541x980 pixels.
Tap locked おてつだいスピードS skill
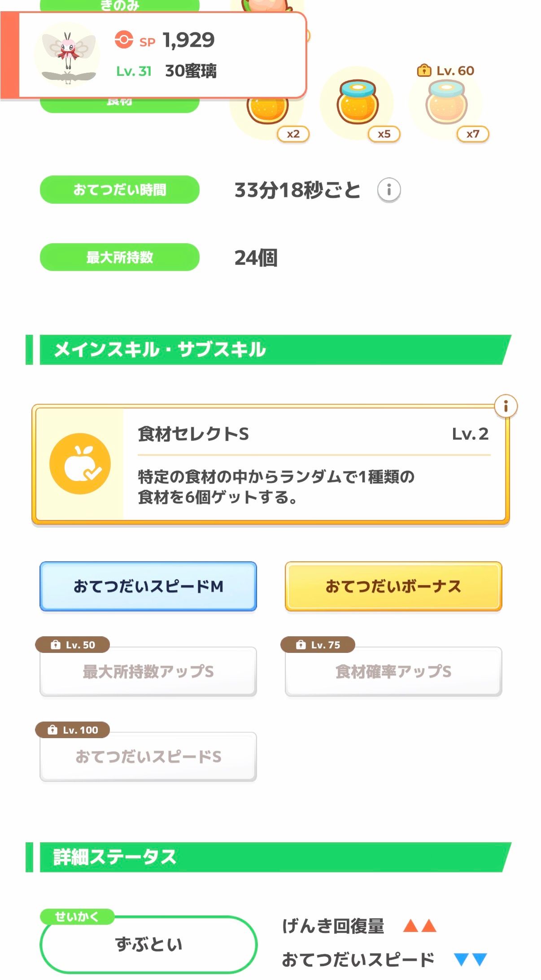click(148, 757)
